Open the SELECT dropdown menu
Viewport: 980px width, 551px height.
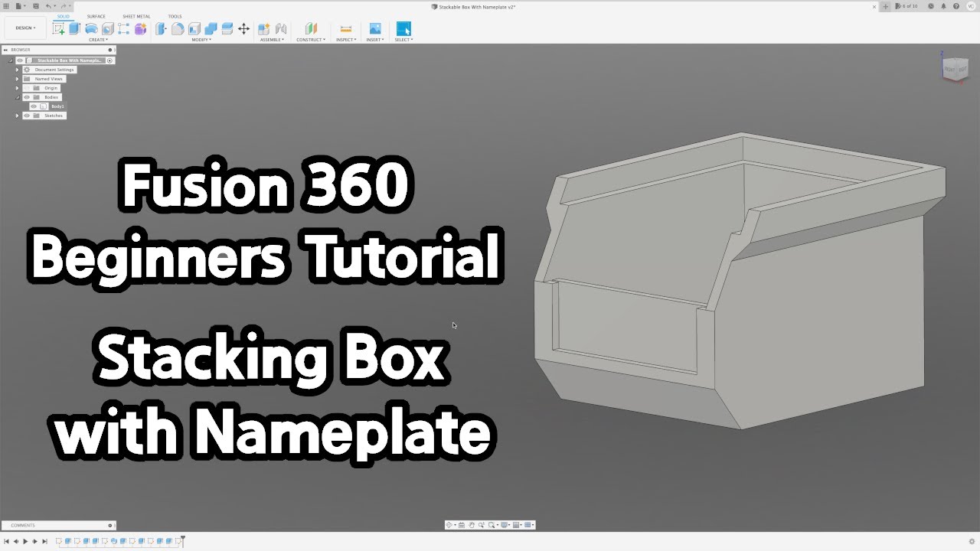403,40
